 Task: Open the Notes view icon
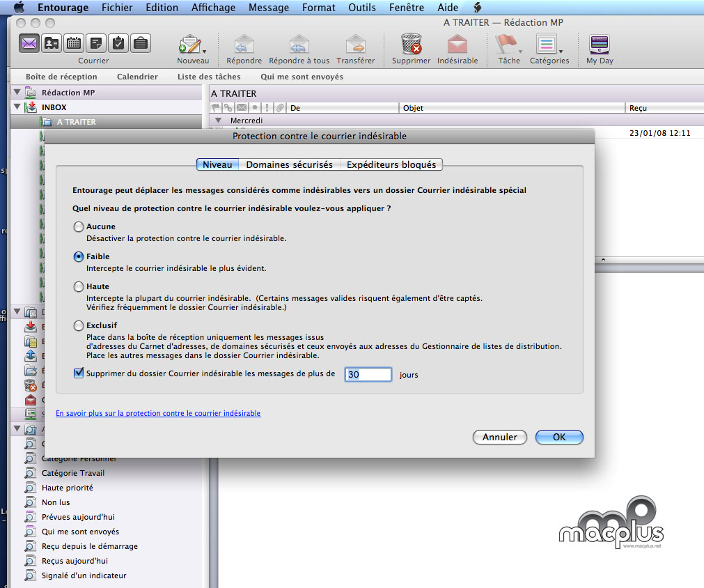[x=96, y=44]
